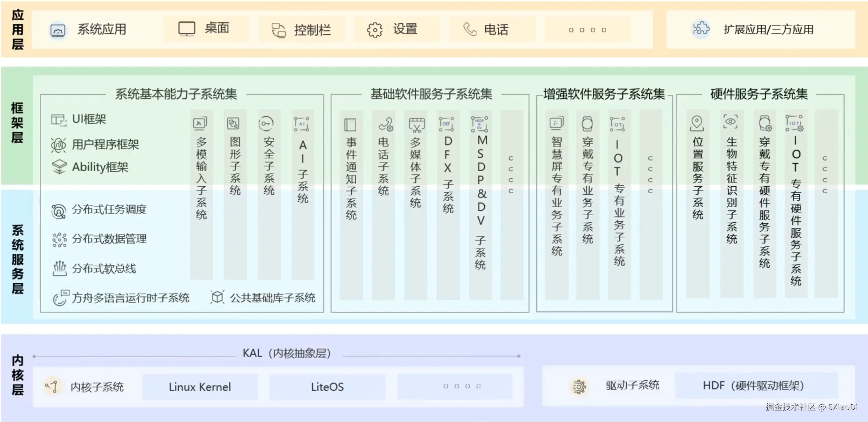Click the IOT专有业务 icon
The image size is (868, 422).
pyautogui.click(x=617, y=124)
